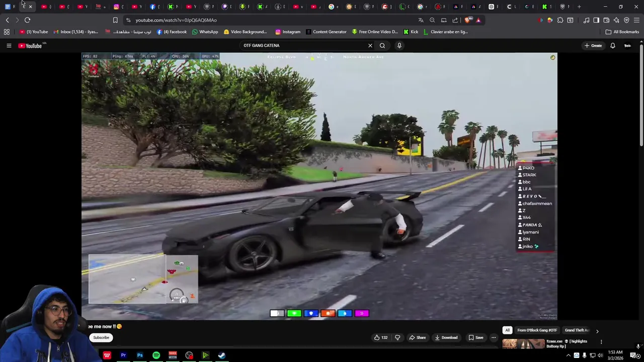644x362 pixels.
Task: Select the Grand Theft Auto chip
Action: pos(577,330)
